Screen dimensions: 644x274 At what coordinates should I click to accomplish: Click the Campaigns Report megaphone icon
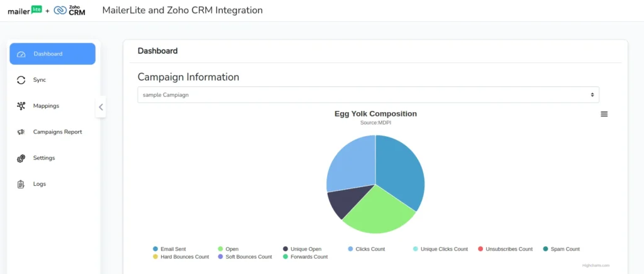[21, 132]
